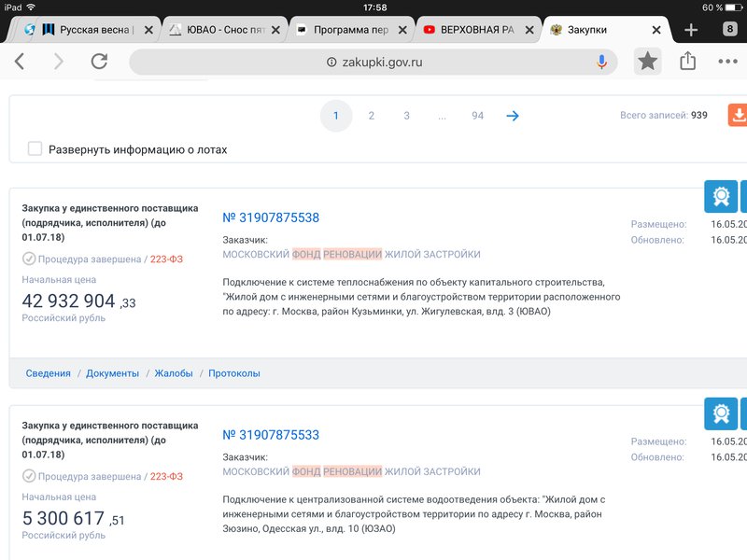Go to results page 3

point(406,116)
